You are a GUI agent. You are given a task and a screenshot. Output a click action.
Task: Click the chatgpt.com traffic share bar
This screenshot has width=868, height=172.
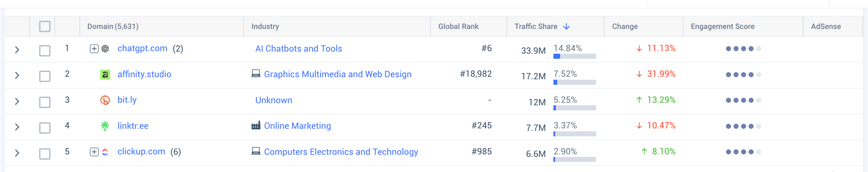pyautogui.click(x=575, y=56)
